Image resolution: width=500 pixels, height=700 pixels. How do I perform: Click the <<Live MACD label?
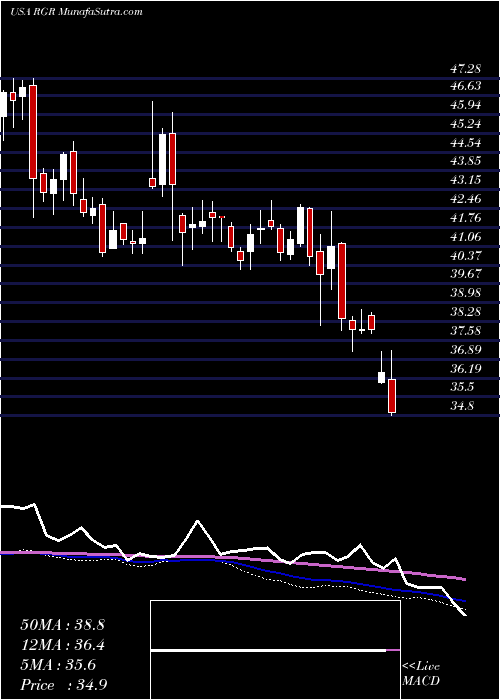point(421,674)
